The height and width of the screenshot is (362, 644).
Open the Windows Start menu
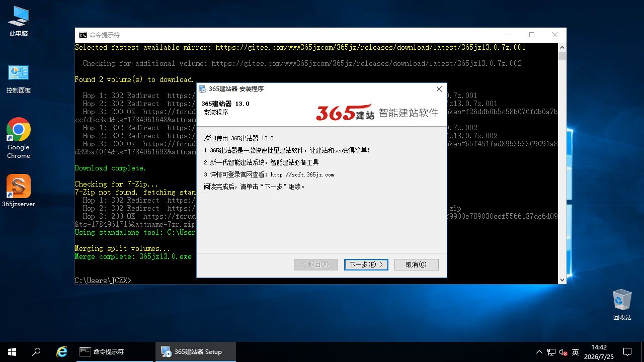tap(12, 351)
